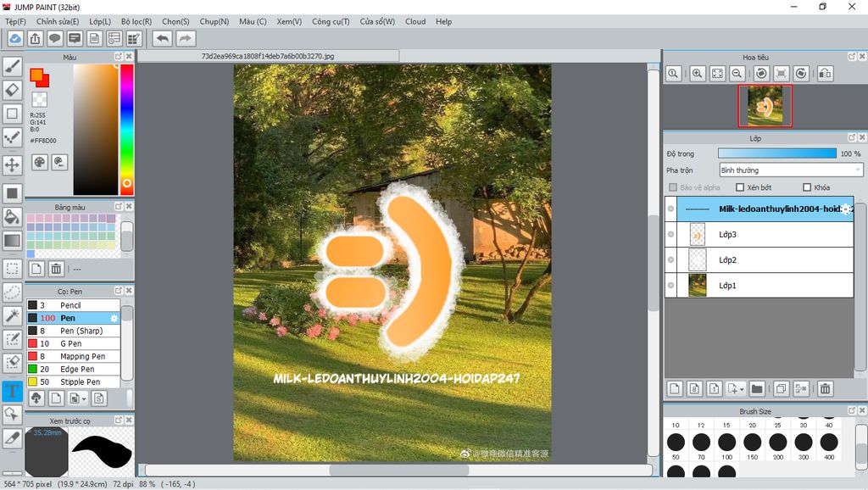This screenshot has height=490, width=868.
Task: Open the Lớp(L) menu
Action: point(100,21)
